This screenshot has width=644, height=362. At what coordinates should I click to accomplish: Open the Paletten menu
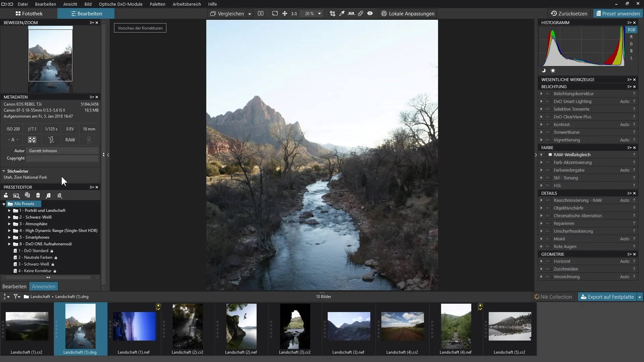click(x=158, y=4)
